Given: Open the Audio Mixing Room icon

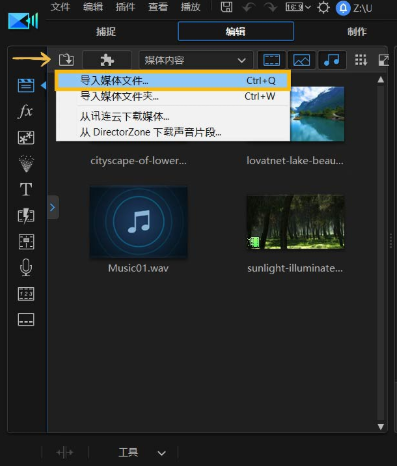Looking at the screenshot, I should (26, 242).
